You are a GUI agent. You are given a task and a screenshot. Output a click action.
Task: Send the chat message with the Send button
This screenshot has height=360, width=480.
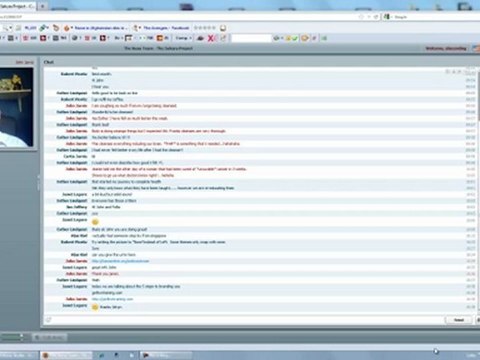pyautogui.click(x=459, y=320)
